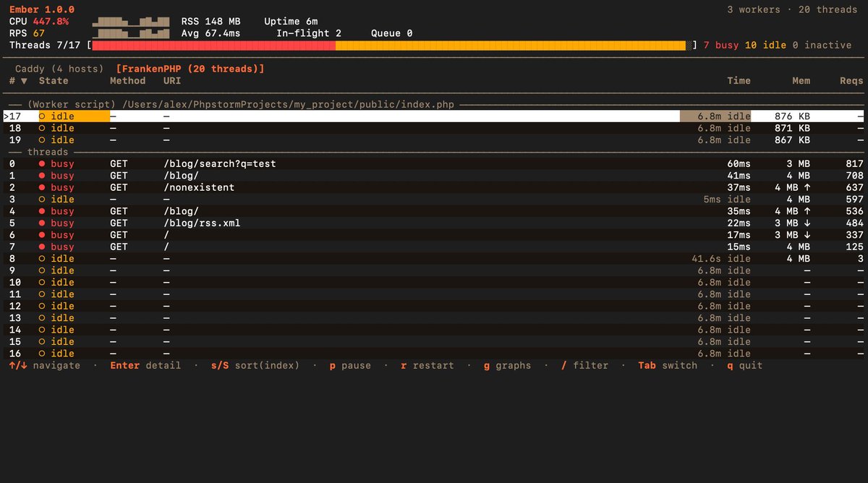868x483 pixels.
Task: Click the In-flight 2 readout
Action: tap(309, 33)
